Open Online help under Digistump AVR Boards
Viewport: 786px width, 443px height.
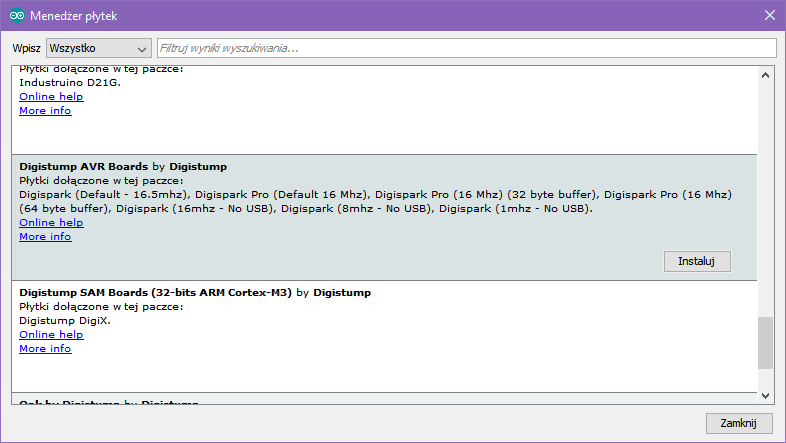51,223
